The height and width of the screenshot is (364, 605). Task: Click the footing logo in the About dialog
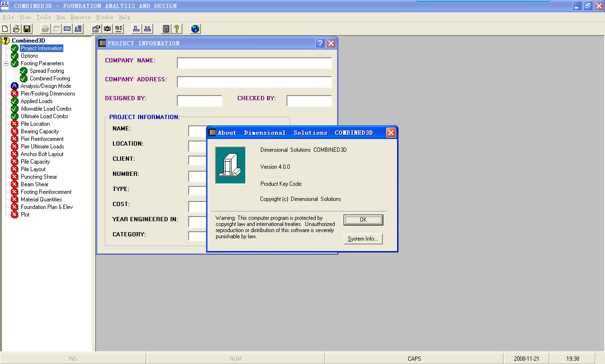click(230, 165)
